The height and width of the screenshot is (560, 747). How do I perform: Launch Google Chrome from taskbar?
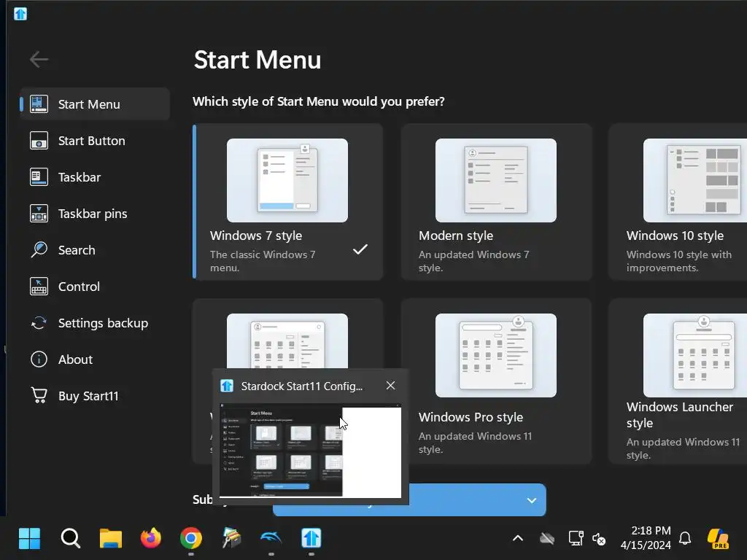coord(191,539)
